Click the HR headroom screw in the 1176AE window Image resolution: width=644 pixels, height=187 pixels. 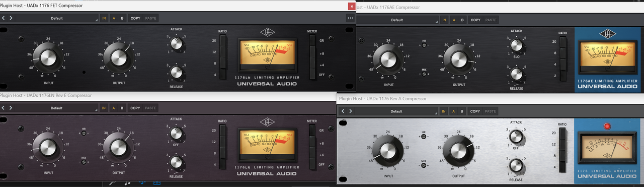[425, 45]
